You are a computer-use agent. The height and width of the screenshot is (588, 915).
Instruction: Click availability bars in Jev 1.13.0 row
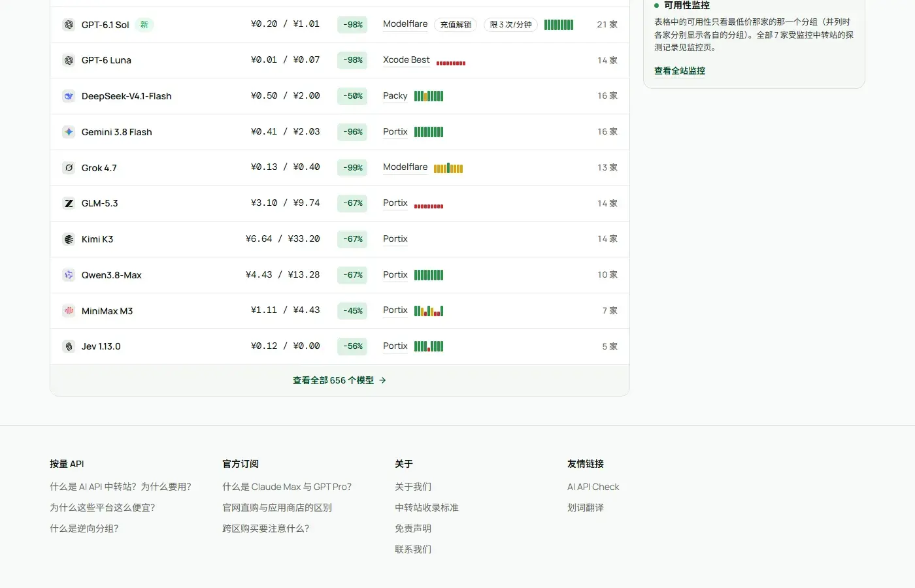pos(429,346)
